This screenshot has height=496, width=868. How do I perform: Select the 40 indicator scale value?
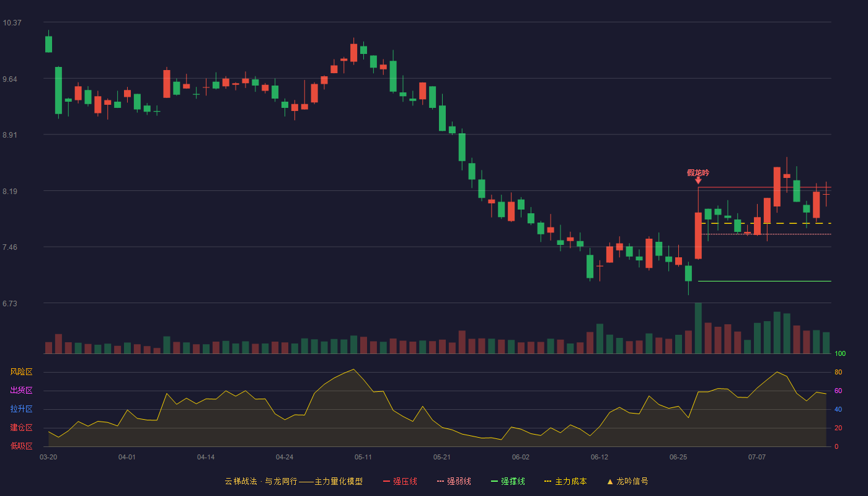click(838, 409)
